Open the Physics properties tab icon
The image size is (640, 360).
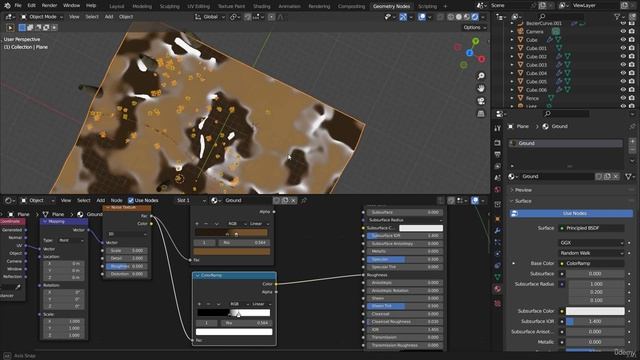tap(497, 254)
